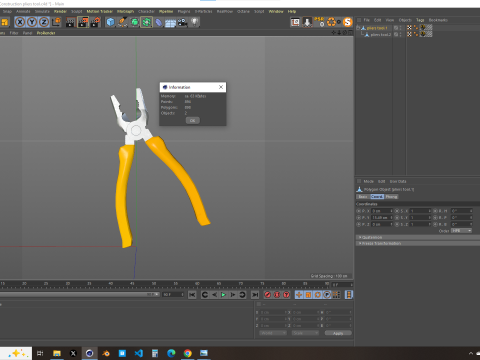Toggle the Y axis lock

tap(32, 22)
